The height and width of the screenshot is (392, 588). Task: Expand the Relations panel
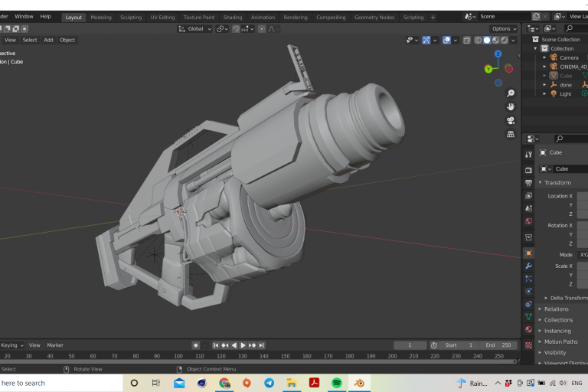click(557, 309)
